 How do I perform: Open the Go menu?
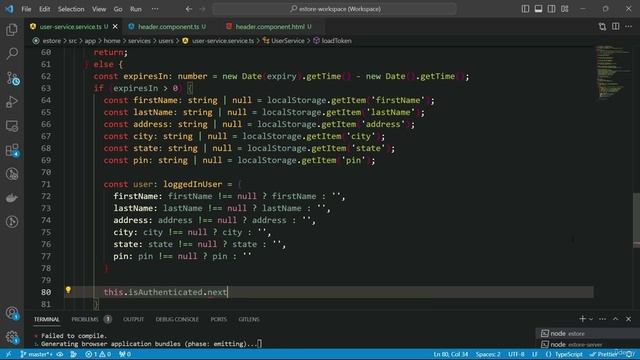pos(118,9)
